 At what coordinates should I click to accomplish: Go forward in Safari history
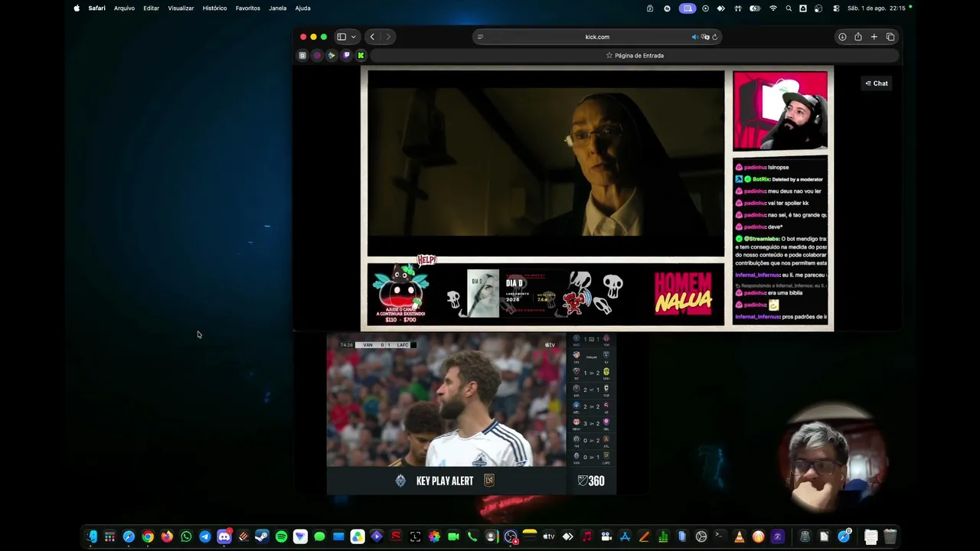tap(388, 37)
